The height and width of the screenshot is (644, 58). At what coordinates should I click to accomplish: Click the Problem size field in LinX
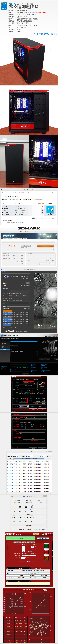click(x=16, y=456)
